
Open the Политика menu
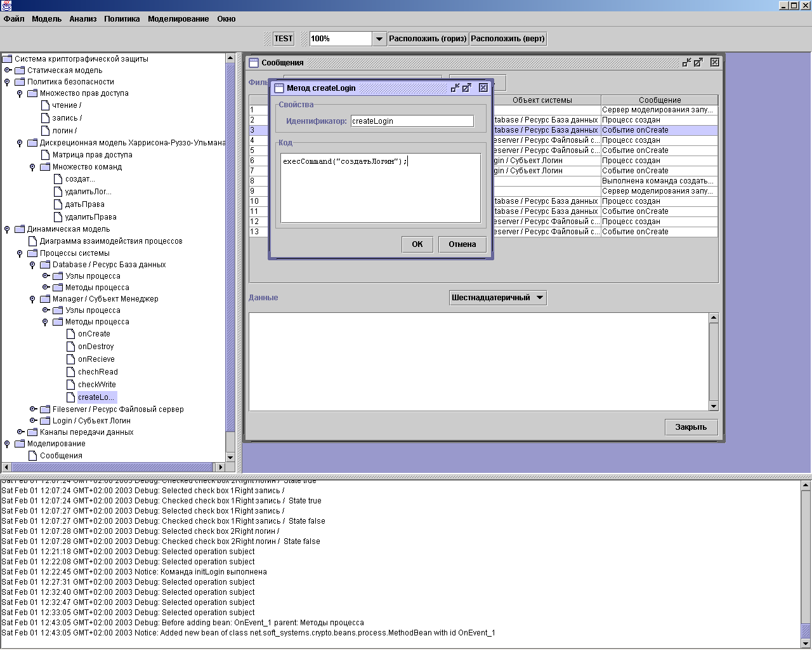click(x=122, y=19)
